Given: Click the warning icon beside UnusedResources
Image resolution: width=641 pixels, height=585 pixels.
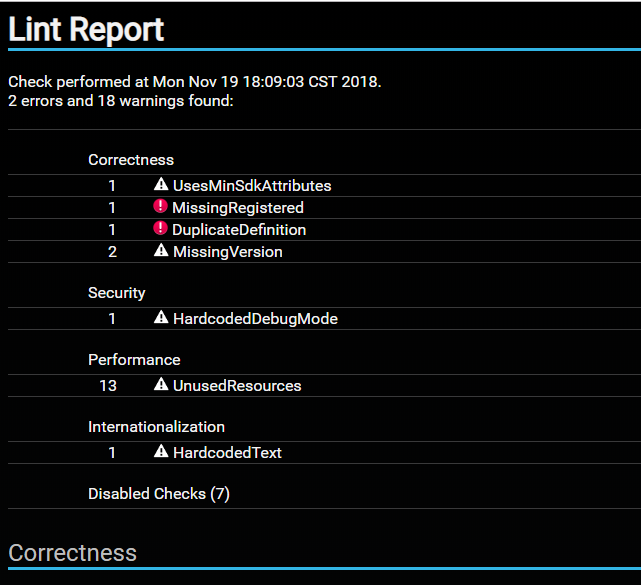Looking at the screenshot, I should tap(161, 385).
